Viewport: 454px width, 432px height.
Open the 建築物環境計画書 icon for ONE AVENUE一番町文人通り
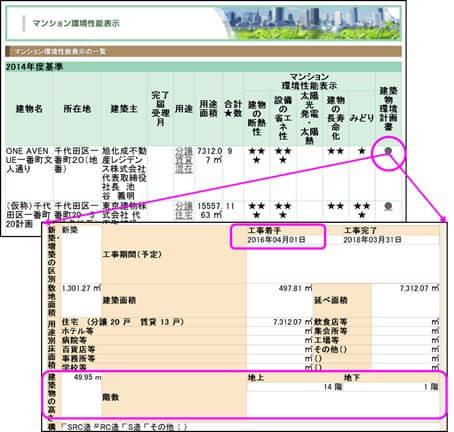[x=388, y=151]
